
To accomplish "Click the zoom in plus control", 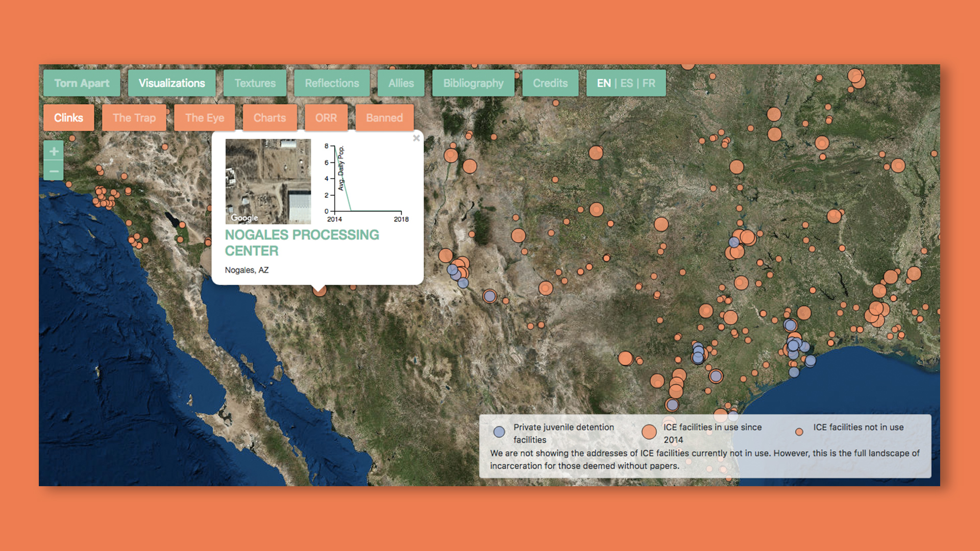I will (x=53, y=151).
